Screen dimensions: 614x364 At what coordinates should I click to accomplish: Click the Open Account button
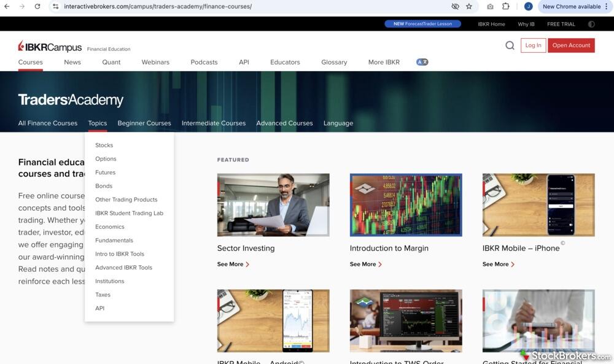coord(570,45)
